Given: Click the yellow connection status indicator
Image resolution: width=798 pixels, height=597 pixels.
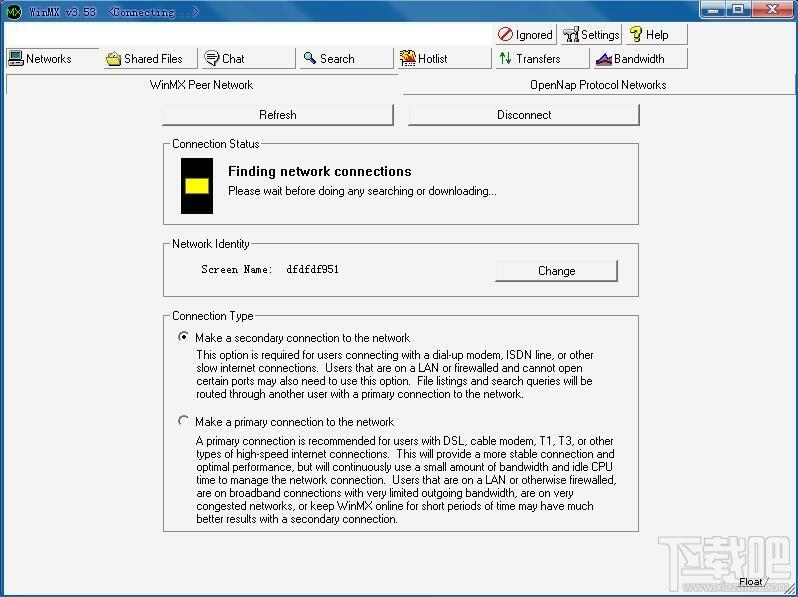Looking at the screenshot, I should (197, 186).
